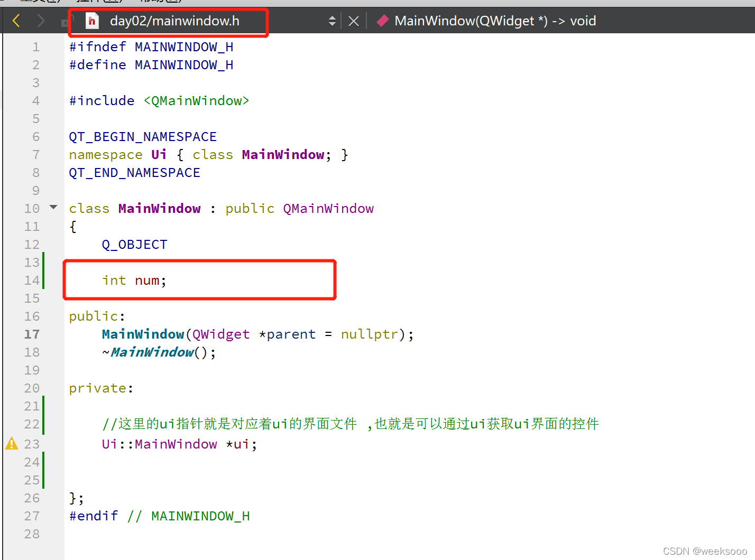Screen dimensions: 755x560
Task: Place cursor on 'int num;' line
Action: [134, 281]
